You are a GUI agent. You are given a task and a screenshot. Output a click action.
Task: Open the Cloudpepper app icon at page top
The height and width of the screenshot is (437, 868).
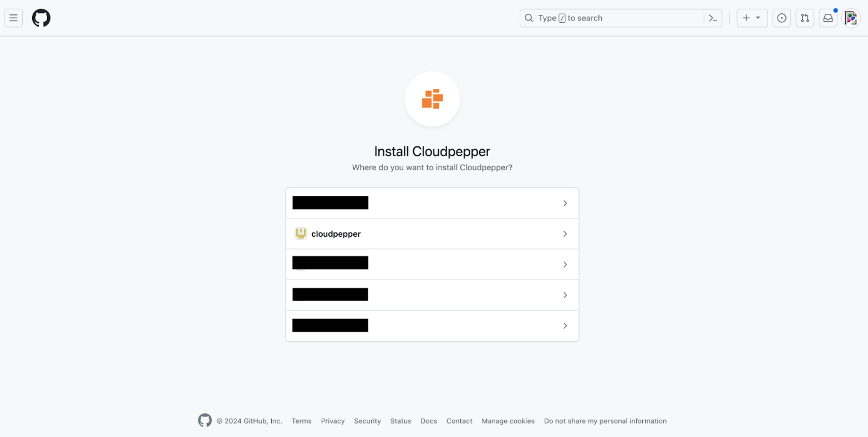[432, 99]
